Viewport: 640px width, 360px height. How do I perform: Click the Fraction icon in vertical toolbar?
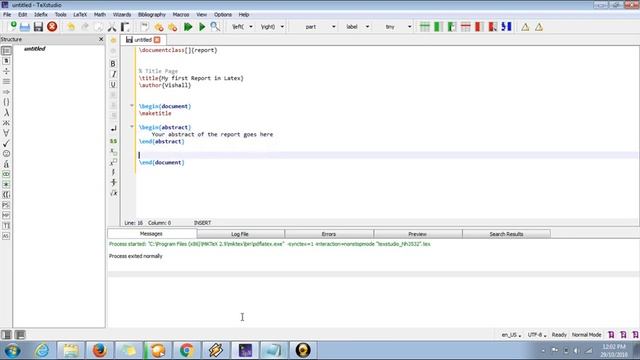pos(113,182)
